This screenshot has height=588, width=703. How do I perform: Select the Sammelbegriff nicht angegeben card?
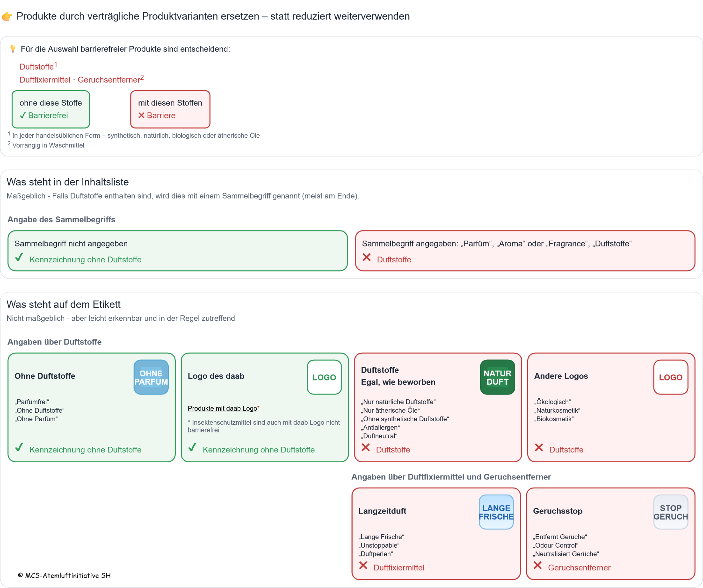178,251
